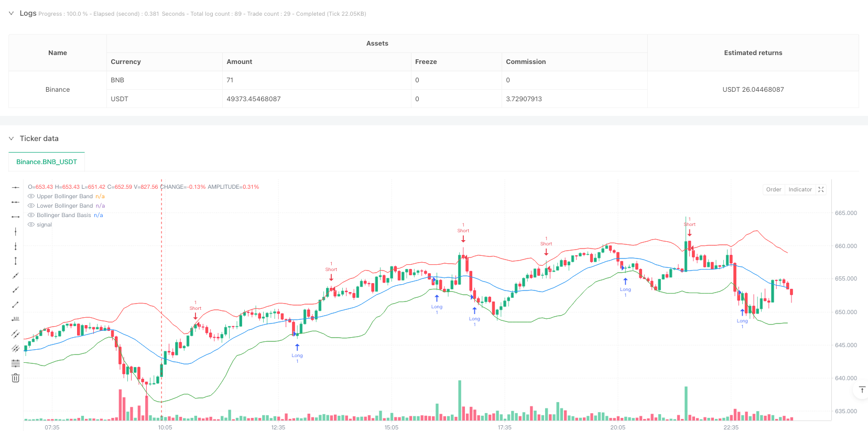This screenshot has height=431, width=868.
Task: Toggle Lower Bollinger Band visibility
Action: click(x=31, y=206)
